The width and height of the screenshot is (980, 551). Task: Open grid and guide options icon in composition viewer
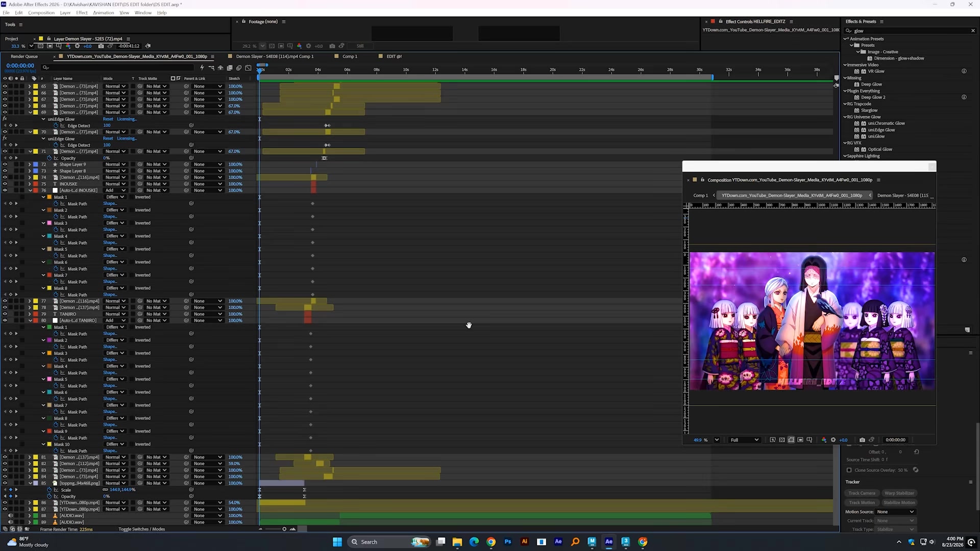(810, 440)
